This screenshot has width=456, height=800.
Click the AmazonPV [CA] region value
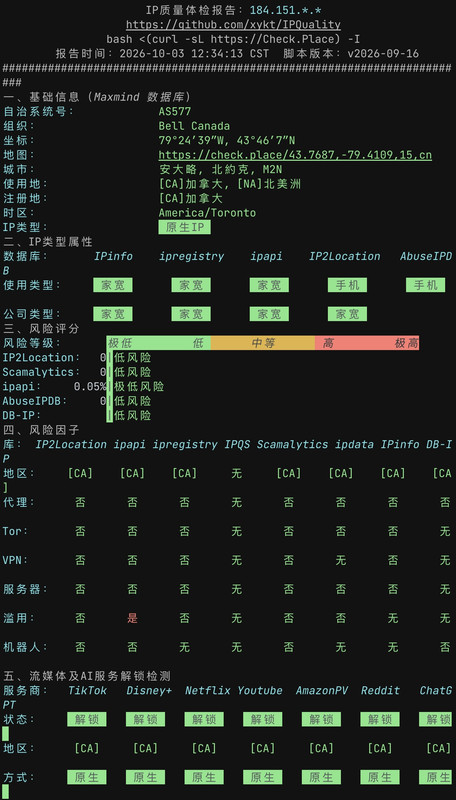tap(321, 748)
